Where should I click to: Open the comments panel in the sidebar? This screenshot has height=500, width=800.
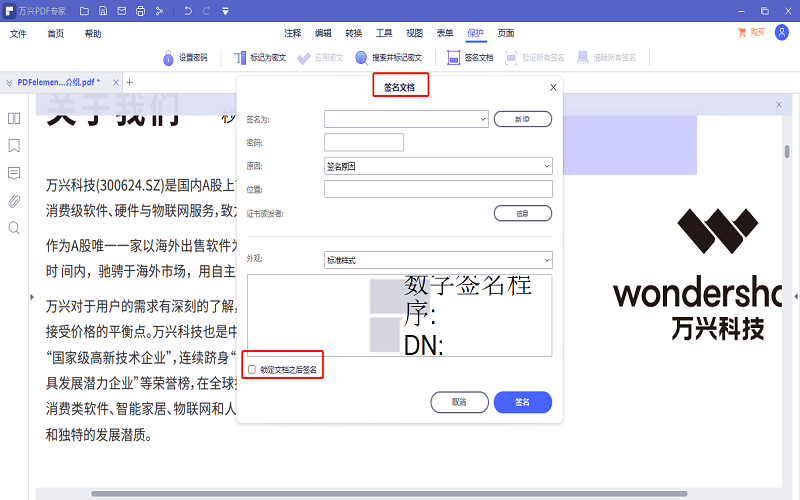(x=14, y=173)
